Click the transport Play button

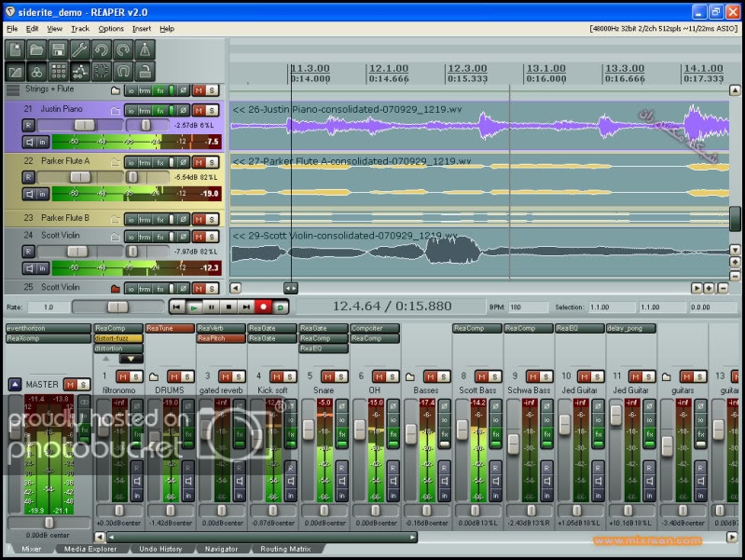[194, 307]
